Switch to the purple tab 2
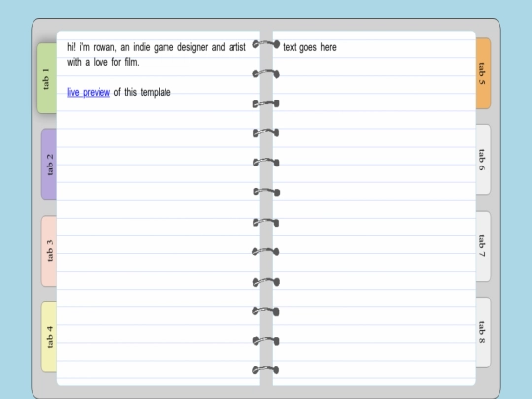The height and width of the screenshot is (399, 532). point(49,165)
